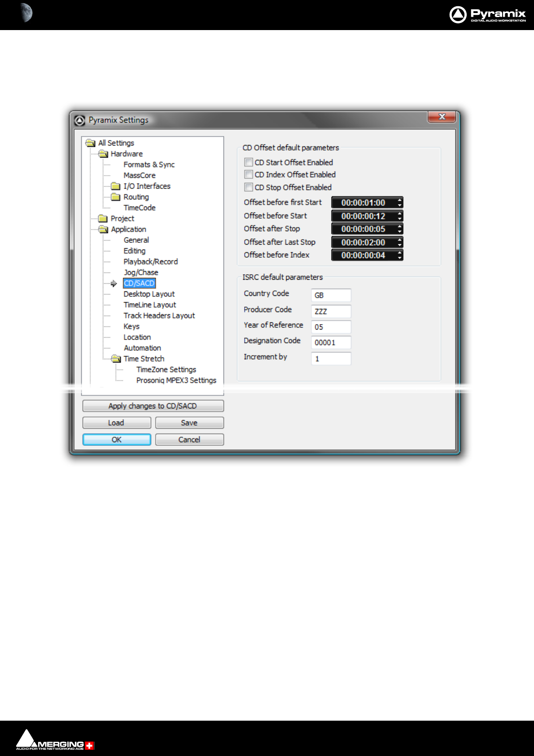The image size is (534, 756).
Task: Click the All Settings folder icon
Action: pos(91,143)
